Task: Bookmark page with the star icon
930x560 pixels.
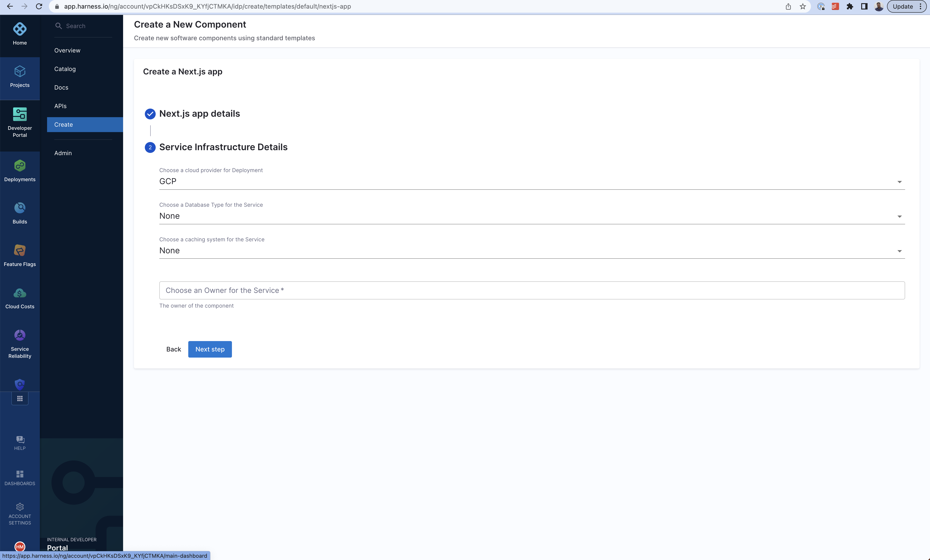Action: point(803,6)
